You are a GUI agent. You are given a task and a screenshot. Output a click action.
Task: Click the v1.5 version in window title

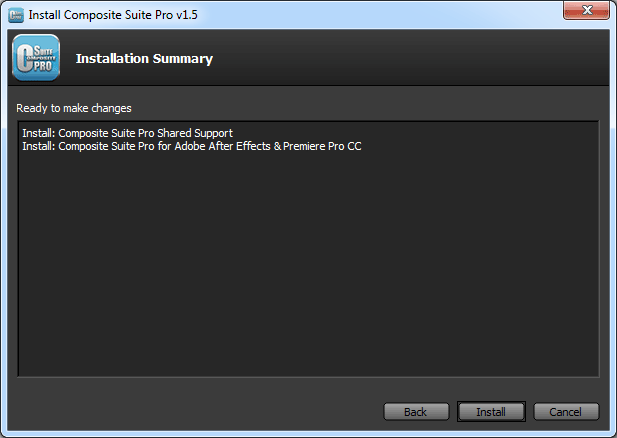pyautogui.click(x=187, y=15)
